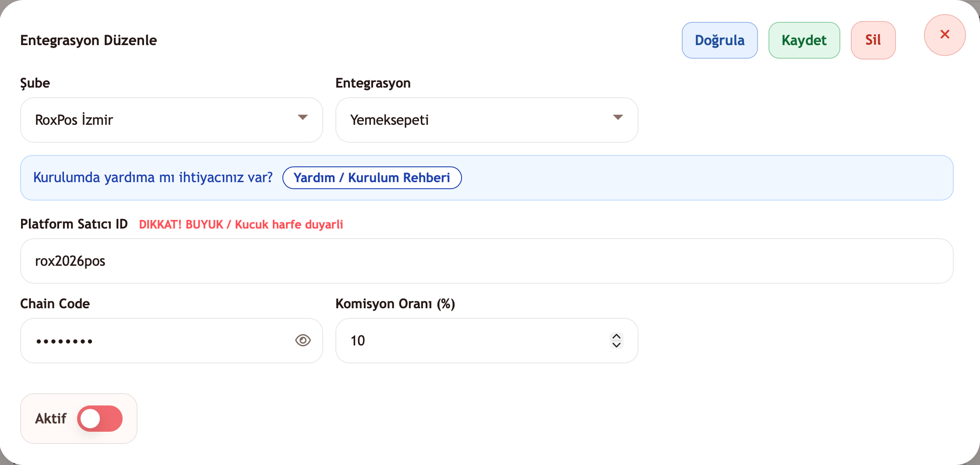This screenshot has width=980, height=465.
Task: Click the Aktif label text
Action: pos(51,419)
